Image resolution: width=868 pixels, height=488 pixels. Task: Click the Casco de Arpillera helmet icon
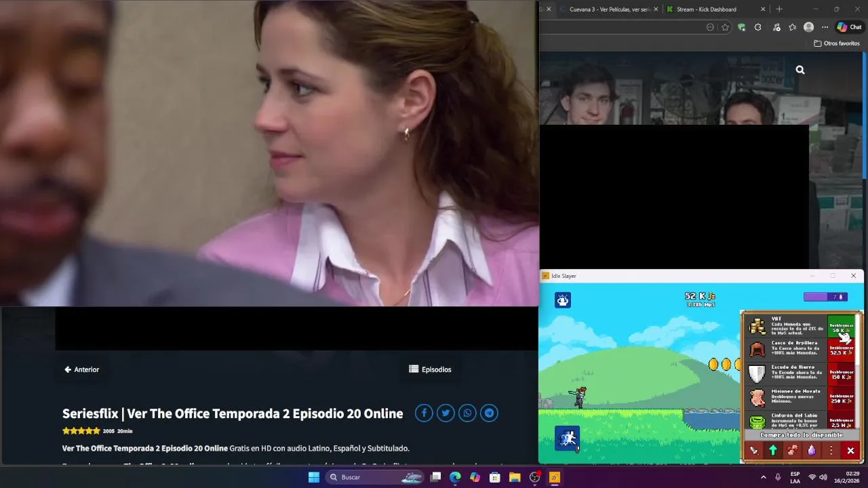pos(757,350)
